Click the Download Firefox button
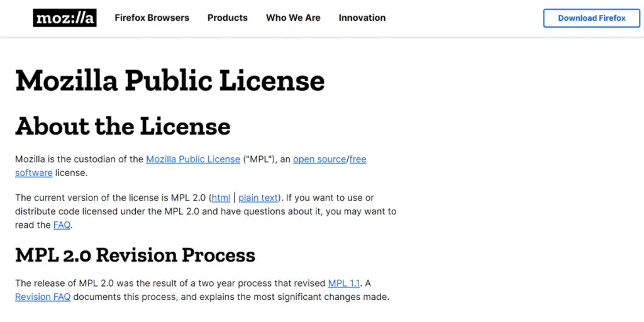 tap(592, 18)
